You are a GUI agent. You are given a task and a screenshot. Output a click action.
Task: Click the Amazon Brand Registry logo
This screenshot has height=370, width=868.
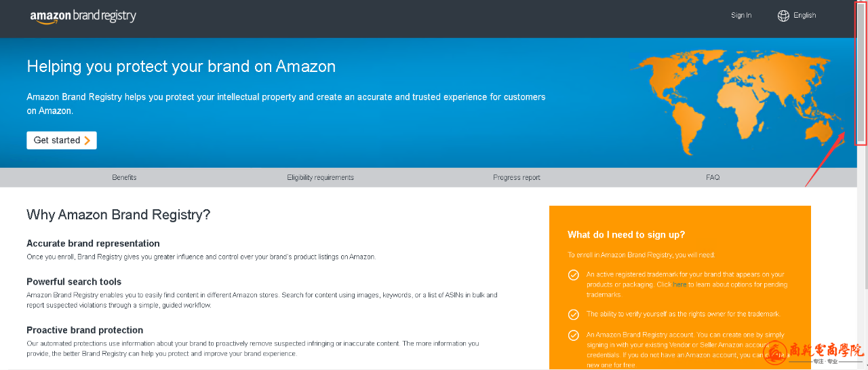(x=83, y=16)
